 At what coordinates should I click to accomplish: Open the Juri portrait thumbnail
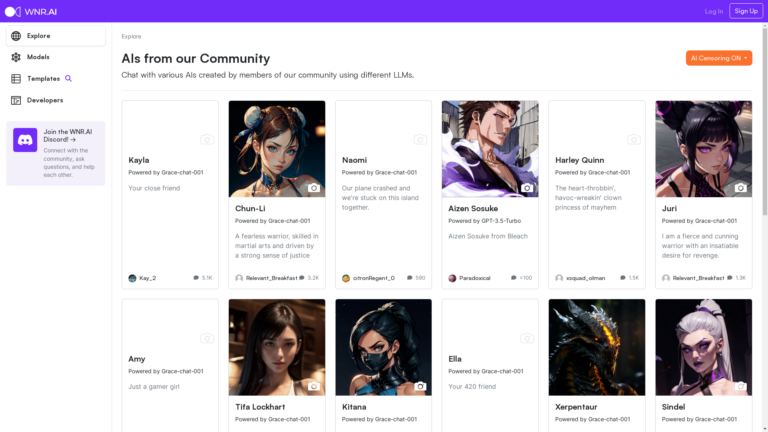point(703,149)
